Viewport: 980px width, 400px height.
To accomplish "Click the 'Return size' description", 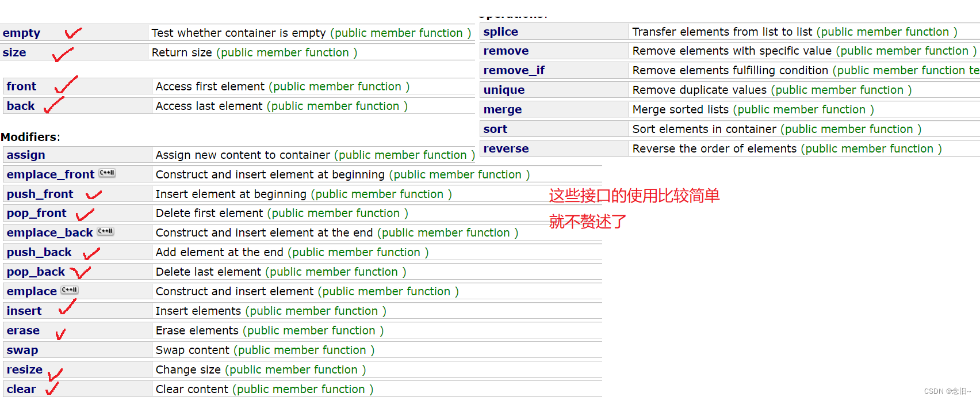I will [182, 52].
